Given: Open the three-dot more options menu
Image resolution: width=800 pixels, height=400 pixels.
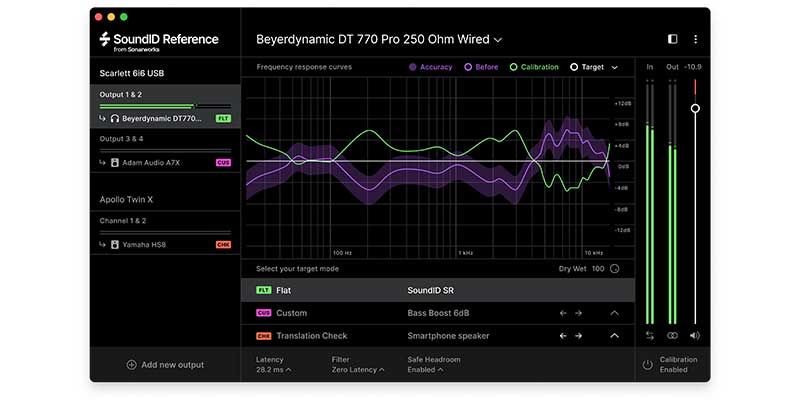Looking at the screenshot, I should pos(695,39).
